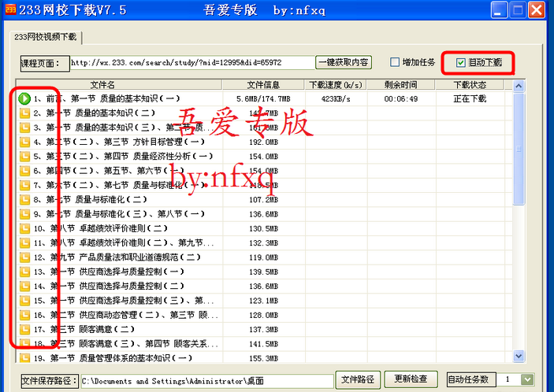Screen dimensions: 554x392
Task: Click the 下载状态 column header
Action: 470,84
